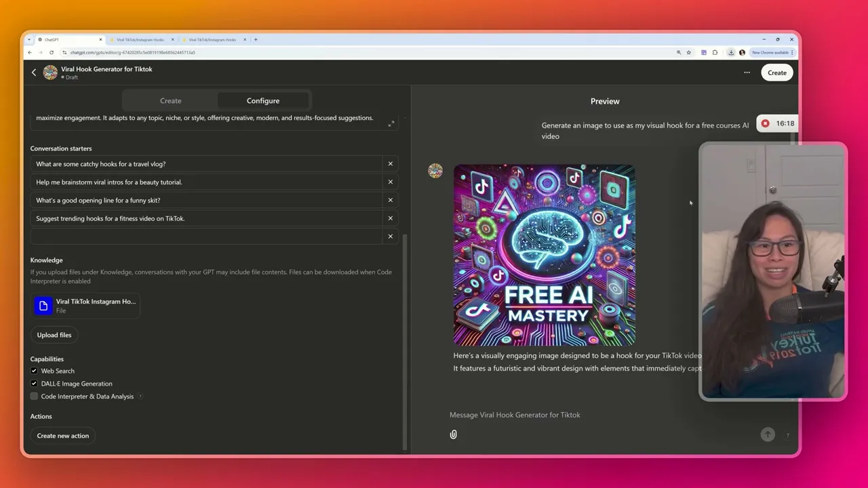868x488 pixels.
Task: Open the Chrome profile avatar
Action: (742, 52)
